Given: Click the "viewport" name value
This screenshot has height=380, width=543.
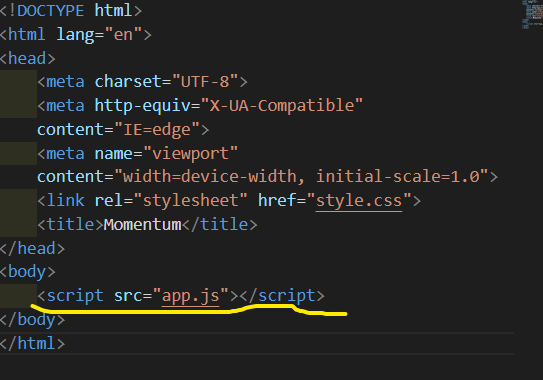Looking at the screenshot, I should coord(190,153).
